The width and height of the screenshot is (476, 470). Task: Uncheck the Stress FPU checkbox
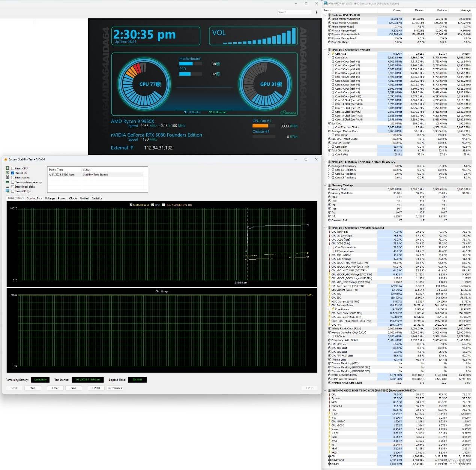tap(13, 173)
